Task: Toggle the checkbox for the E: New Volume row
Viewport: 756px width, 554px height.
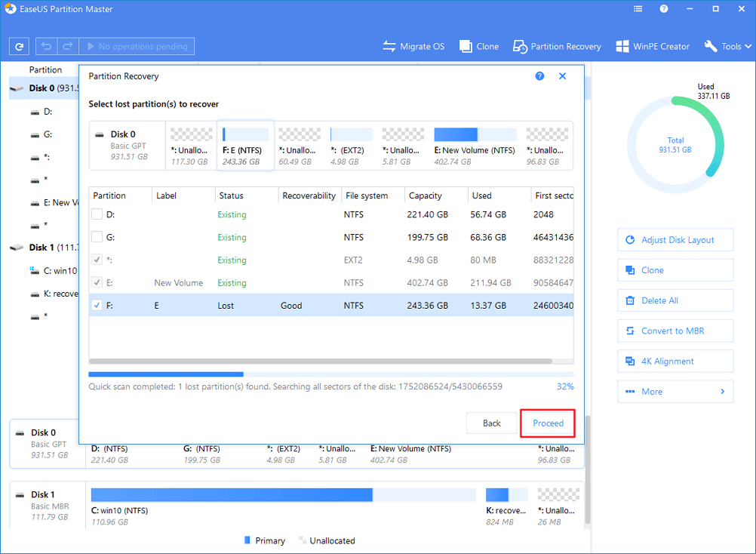Action: pyautogui.click(x=97, y=282)
